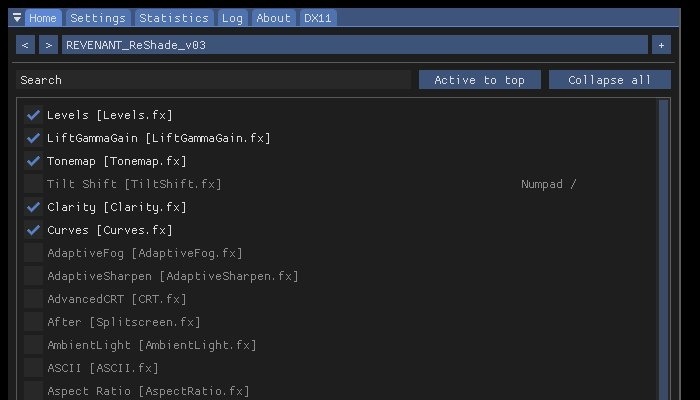
Task: Go to previous preset arrow
Action: [26, 45]
